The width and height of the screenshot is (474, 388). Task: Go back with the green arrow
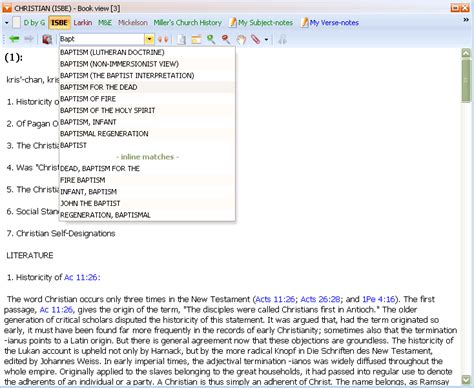[14, 39]
